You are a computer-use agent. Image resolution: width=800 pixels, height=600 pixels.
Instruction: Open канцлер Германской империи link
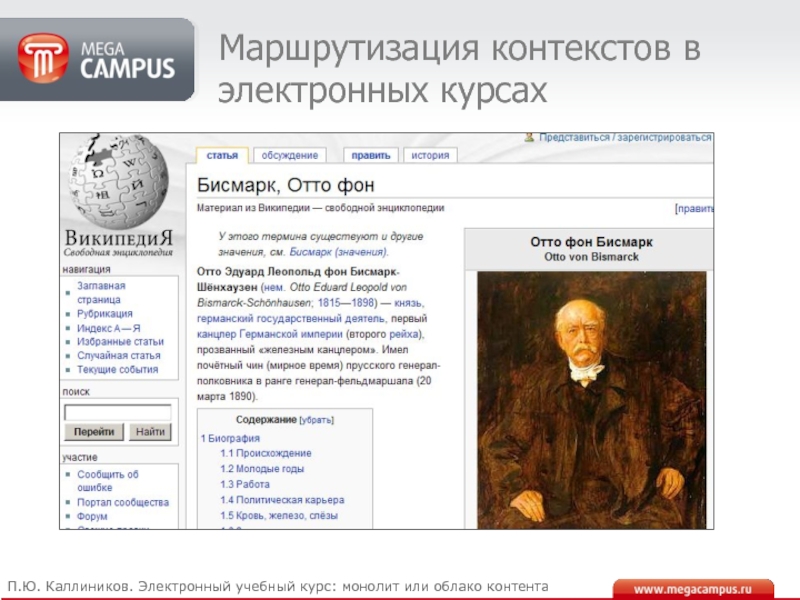(269, 335)
